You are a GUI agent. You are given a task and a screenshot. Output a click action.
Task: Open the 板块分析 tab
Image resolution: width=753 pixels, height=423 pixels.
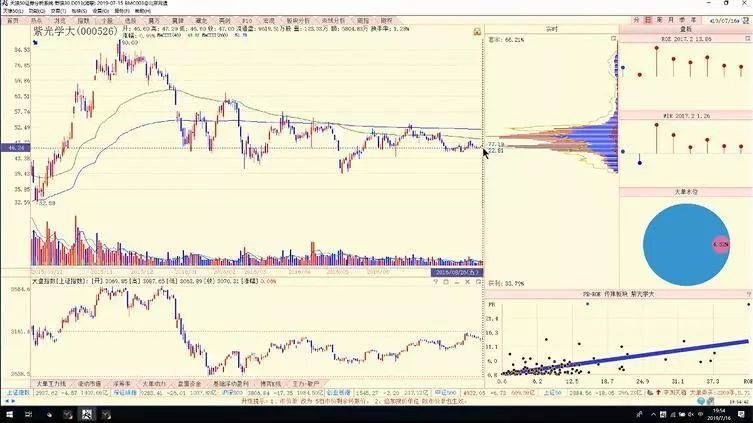tap(298, 21)
